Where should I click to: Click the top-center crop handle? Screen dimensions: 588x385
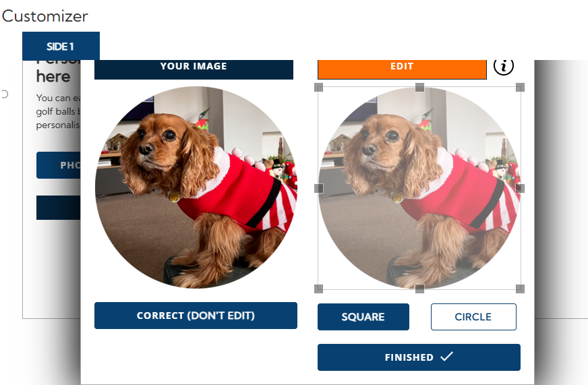coord(419,88)
